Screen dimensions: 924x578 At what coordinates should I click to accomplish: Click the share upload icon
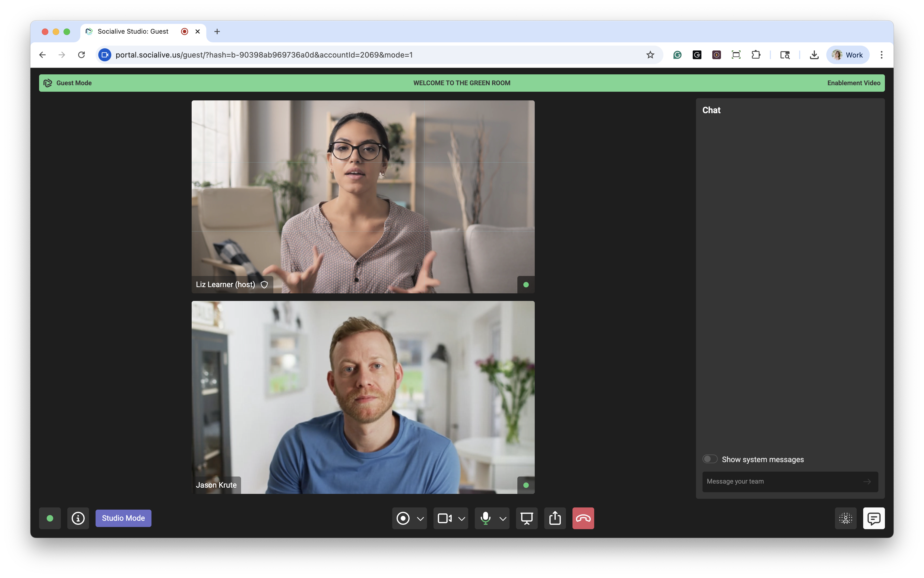click(555, 518)
